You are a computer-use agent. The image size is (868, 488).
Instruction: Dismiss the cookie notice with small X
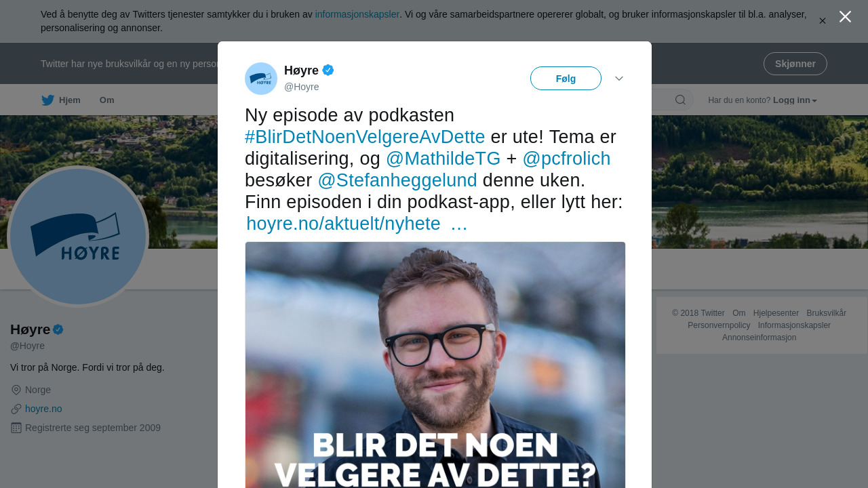823,21
